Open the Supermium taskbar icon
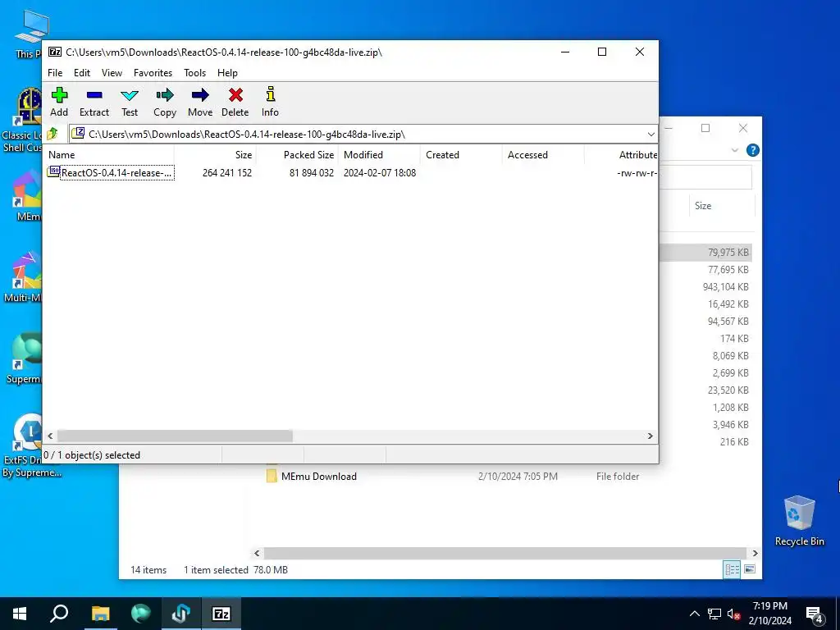The image size is (840, 630). click(x=141, y=614)
